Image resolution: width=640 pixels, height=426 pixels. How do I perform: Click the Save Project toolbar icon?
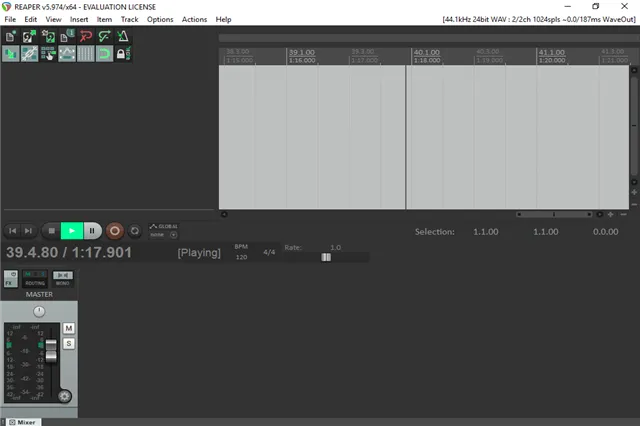click(47, 37)
